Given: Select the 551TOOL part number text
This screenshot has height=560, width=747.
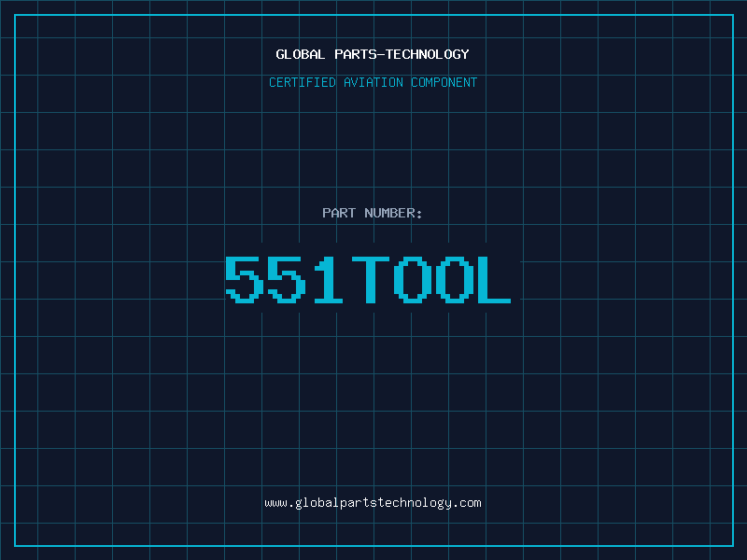Looking at the screenshot, I should click(x=368, y=280).
